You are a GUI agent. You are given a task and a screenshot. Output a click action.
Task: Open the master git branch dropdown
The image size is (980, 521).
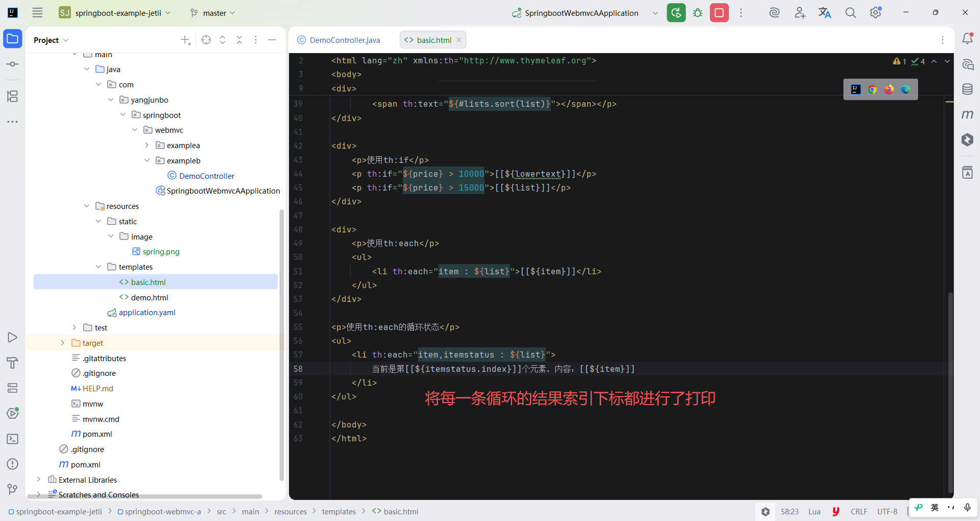[x=212, y=13]
